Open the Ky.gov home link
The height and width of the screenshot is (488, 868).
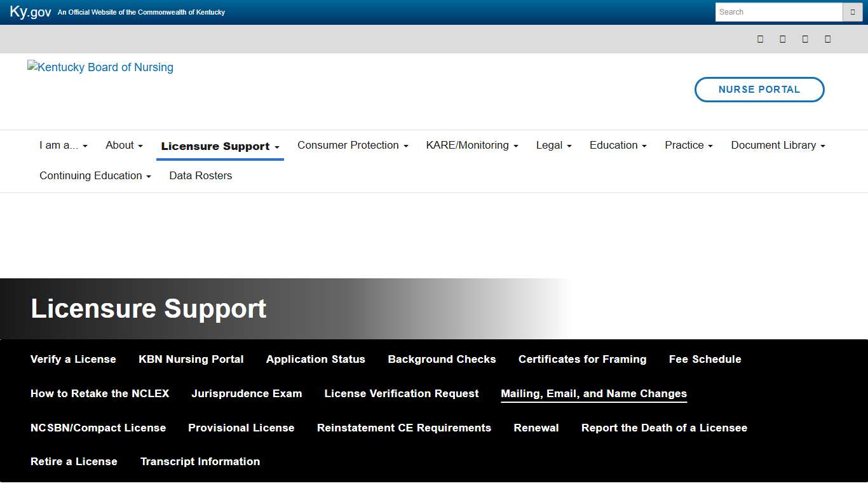coord(31,12)
